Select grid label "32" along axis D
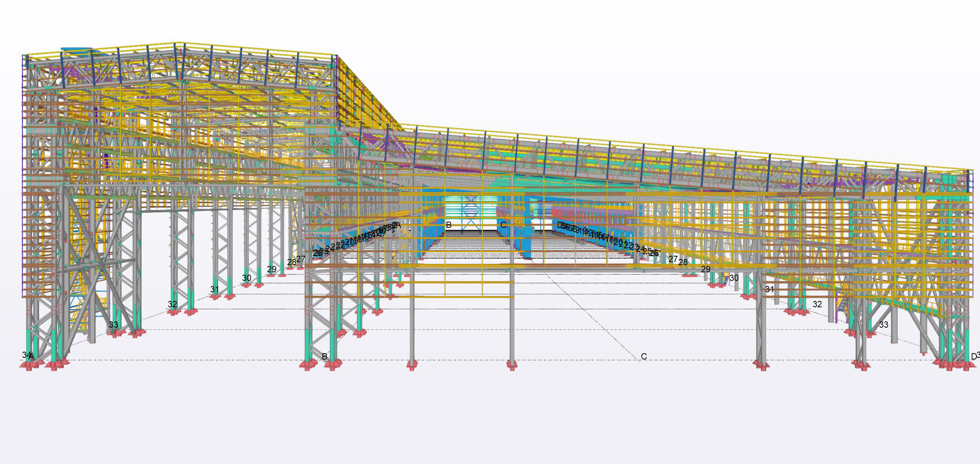980x464 pixels. click(x=817, y=304)
